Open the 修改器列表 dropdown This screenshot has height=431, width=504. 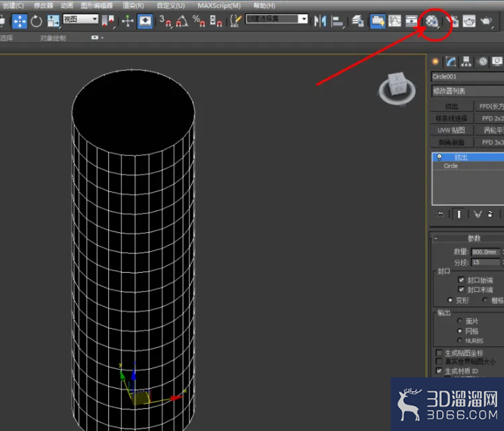coord(468,91)
